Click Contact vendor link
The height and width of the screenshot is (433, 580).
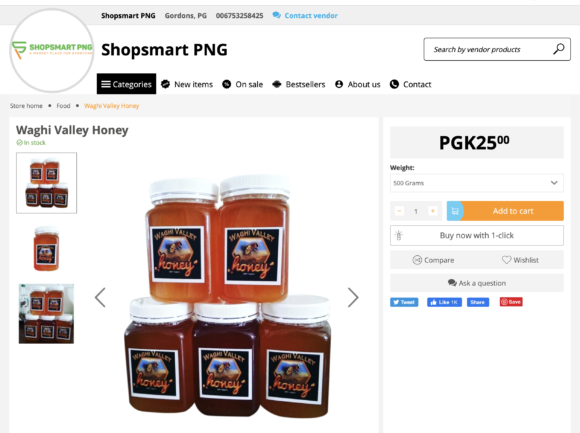305,16
